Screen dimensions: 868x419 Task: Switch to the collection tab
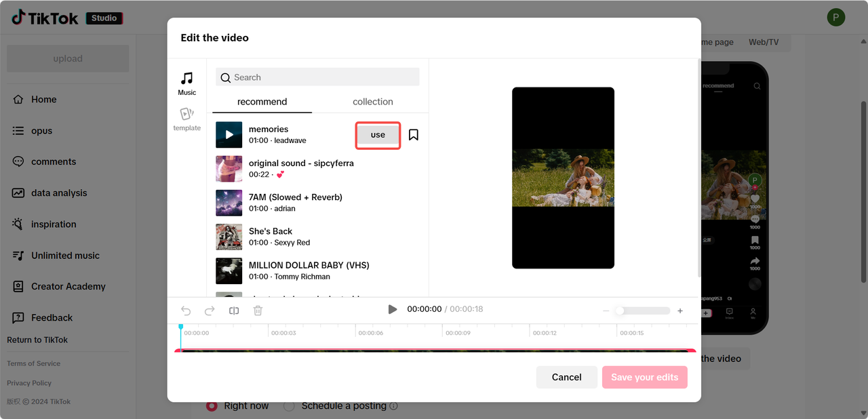pyautogui.click(x=372, y=102)
